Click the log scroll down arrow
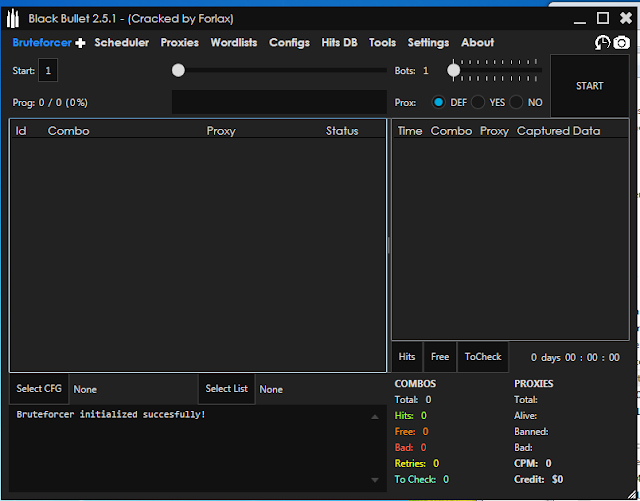The image size is (640, 501). click(x=374, y=481)
